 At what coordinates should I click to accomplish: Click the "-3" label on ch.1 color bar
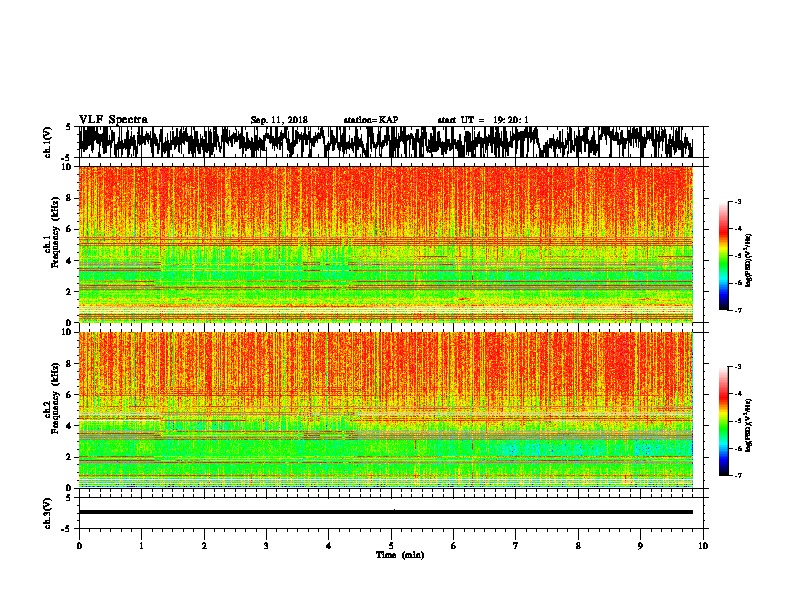click(x=738, y=202)
